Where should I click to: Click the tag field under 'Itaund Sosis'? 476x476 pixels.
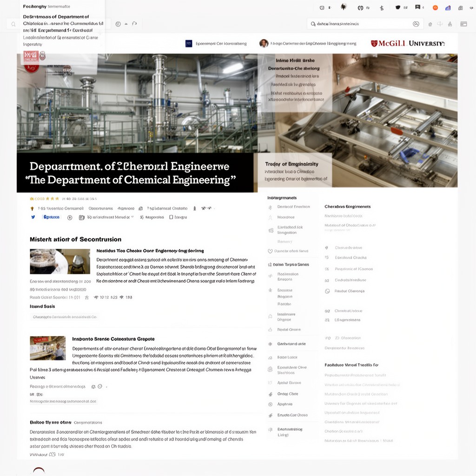coord(65,317)
